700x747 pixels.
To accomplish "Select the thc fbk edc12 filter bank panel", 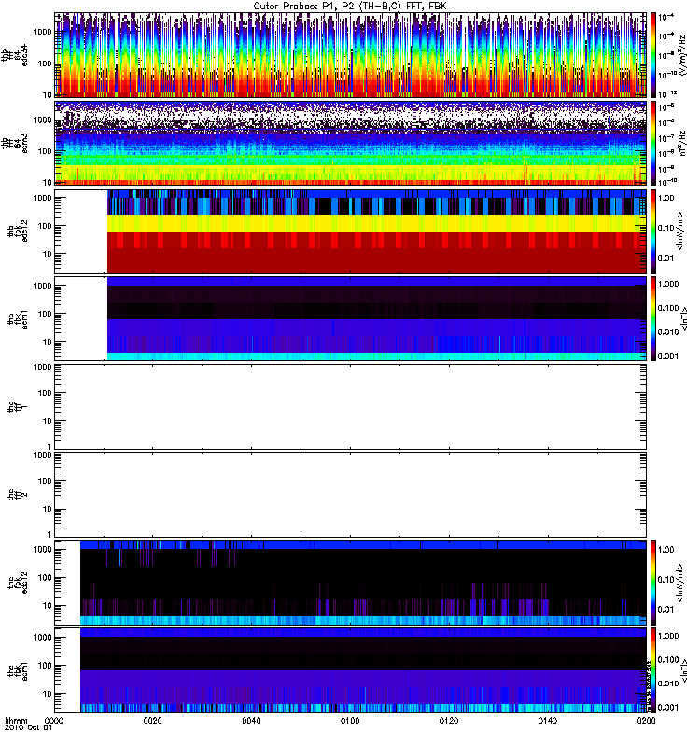I will click(351, 583).
